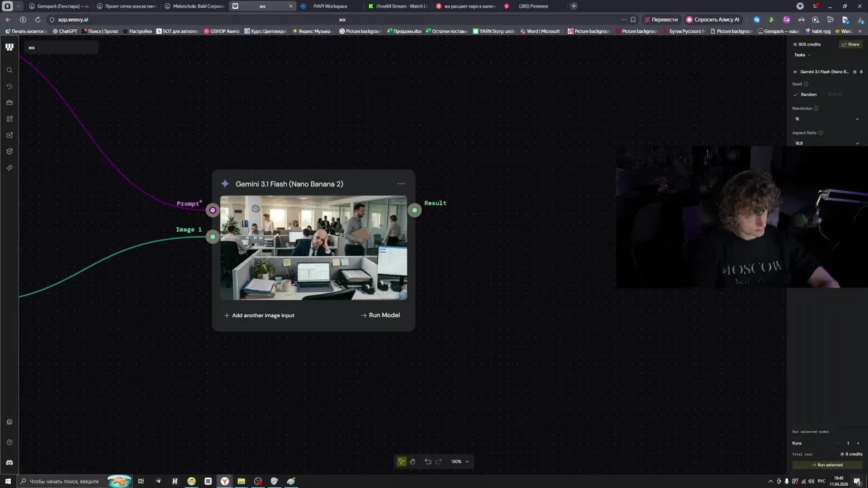Expand the zoom level 130% dropdown
Viewport: 868px width, 488px height.
[x=460, y=462]
